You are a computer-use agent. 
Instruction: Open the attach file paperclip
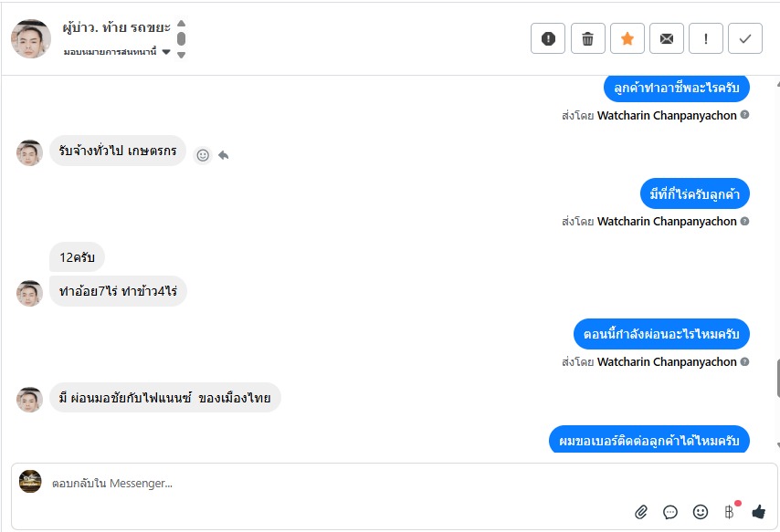point(641,512)
